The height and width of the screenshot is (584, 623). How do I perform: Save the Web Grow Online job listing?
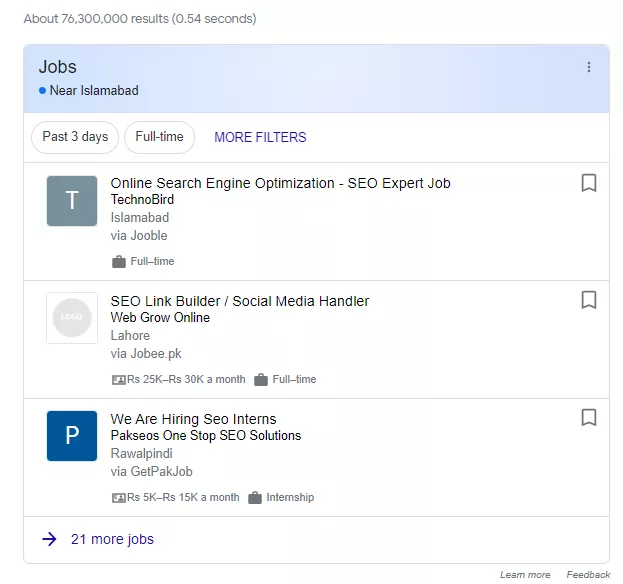coord(589,300)
